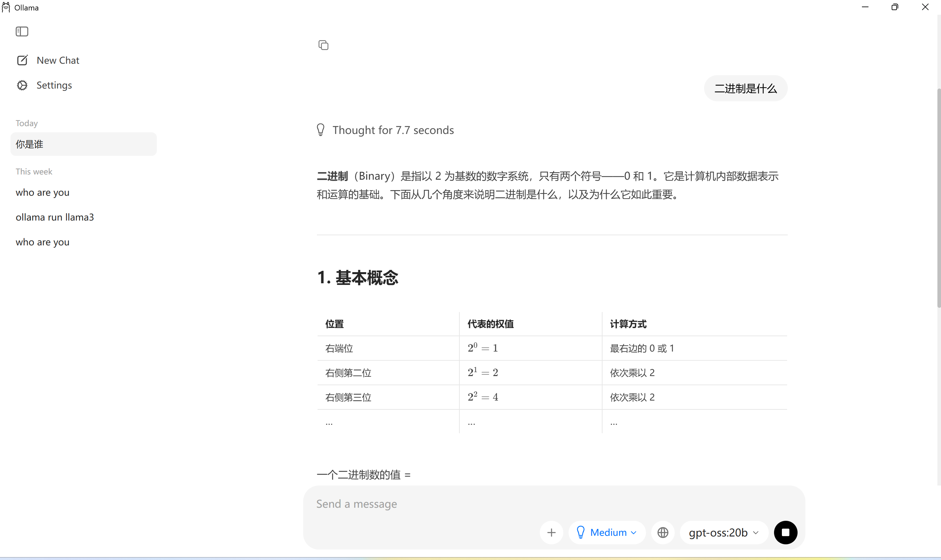Image resolution: width=941 pixels, height=560 pixels.
Task: Expand the 'Thought for 7.7 seconds' section
Action: point(392,130)
